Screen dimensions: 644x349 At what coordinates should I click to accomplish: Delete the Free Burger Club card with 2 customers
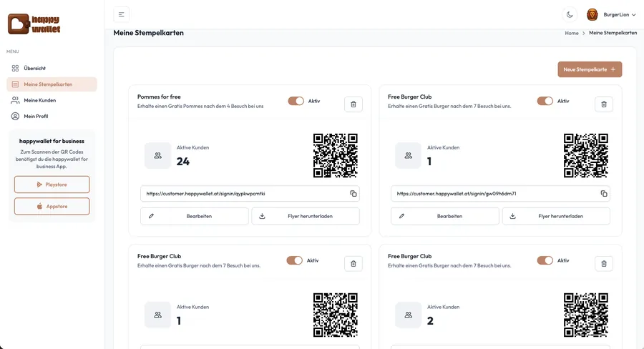tap(604, 264)
